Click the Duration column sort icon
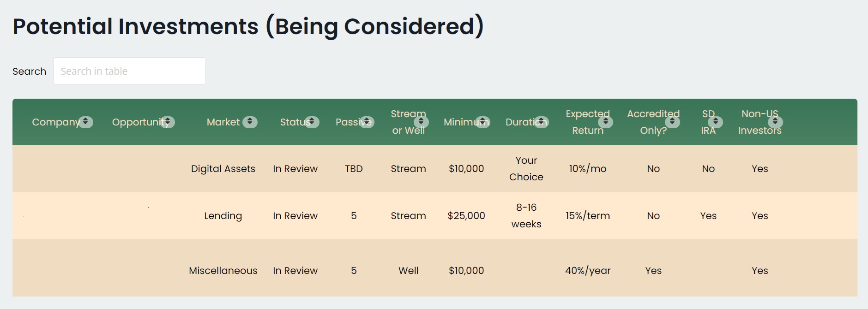The width and height of the screenshot is (868, 309). [541, 122]
